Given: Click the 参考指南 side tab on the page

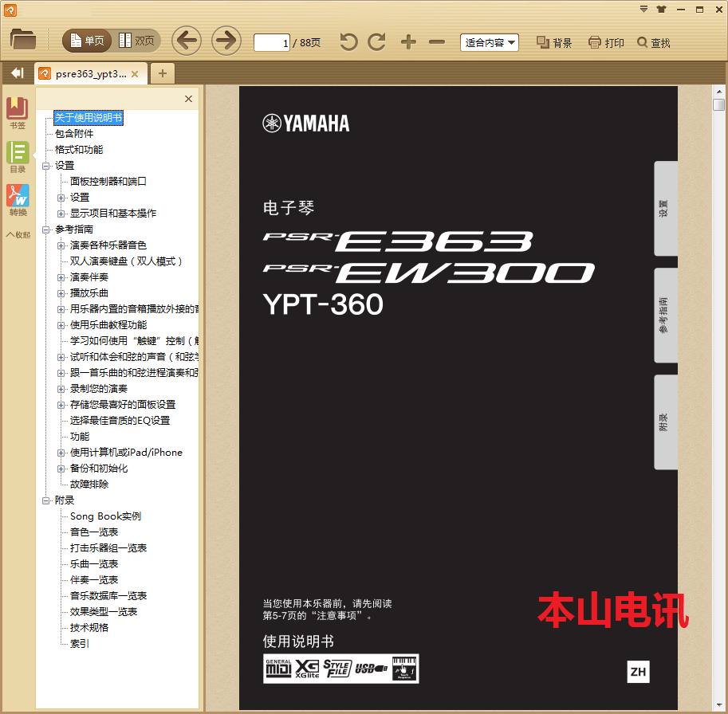Looking at the screenshot, I should (665, 316).
